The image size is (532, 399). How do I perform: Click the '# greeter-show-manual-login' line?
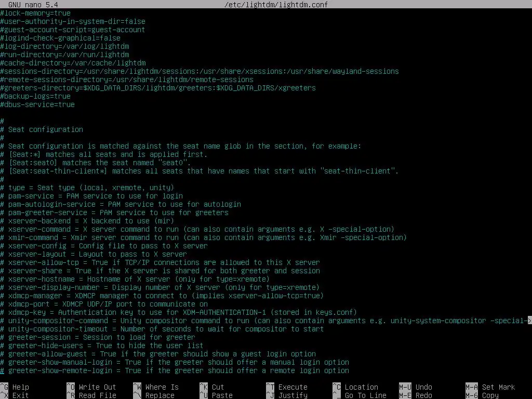[175, 362]
